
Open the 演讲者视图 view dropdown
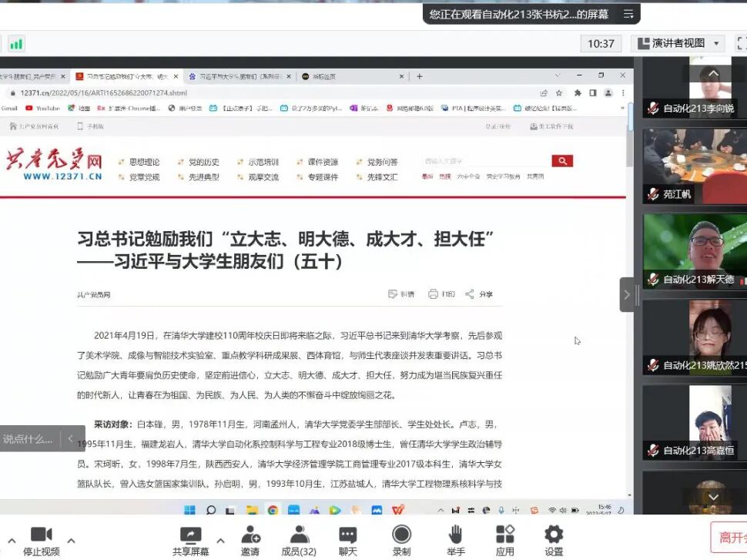[x=678, y=43]
